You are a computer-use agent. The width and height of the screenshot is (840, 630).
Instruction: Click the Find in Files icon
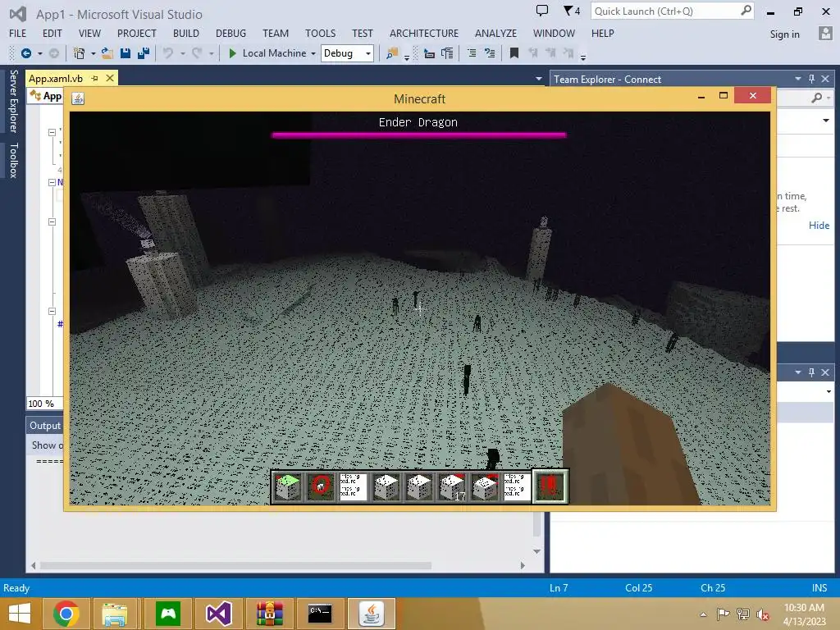pyautogui.click(x=392, y=53)
